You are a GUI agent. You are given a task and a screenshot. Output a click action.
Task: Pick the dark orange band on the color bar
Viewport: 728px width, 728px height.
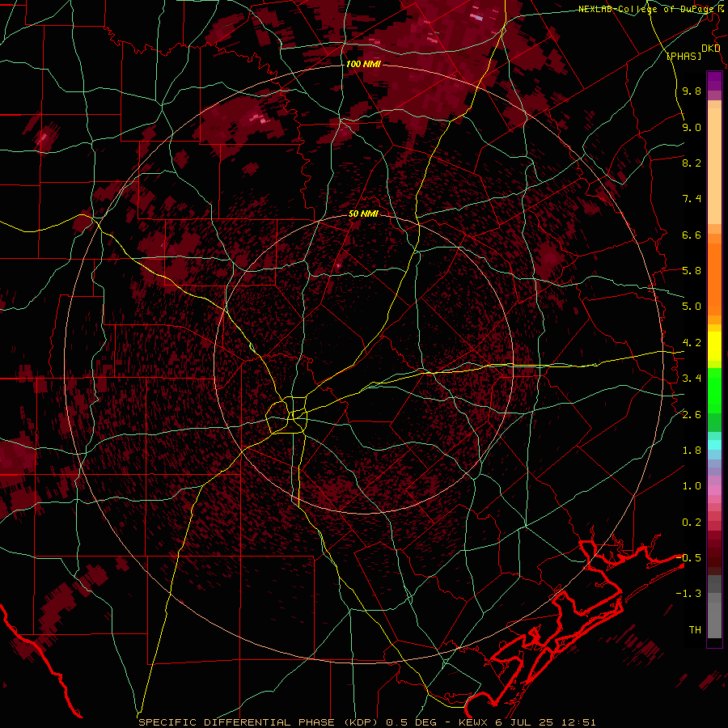[x=714, y=280]
